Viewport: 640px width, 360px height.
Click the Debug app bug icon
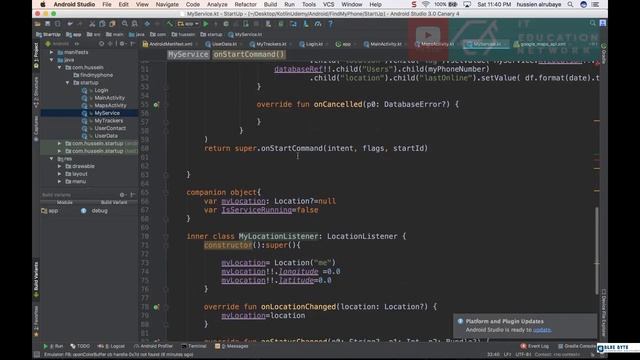[x=226, y=24]
